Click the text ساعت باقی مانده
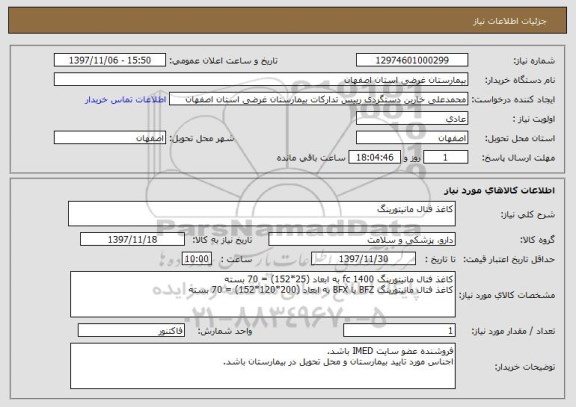 tap(311, 158)
